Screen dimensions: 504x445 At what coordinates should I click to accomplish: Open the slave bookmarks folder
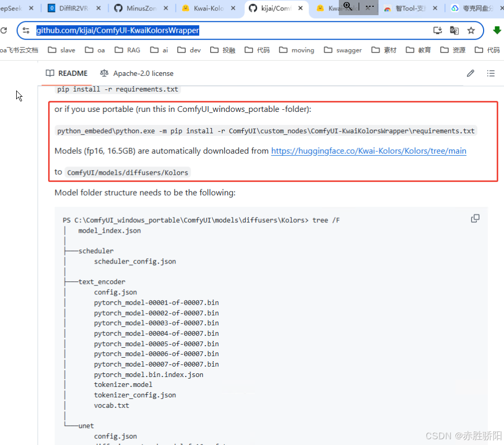(61, 50)
